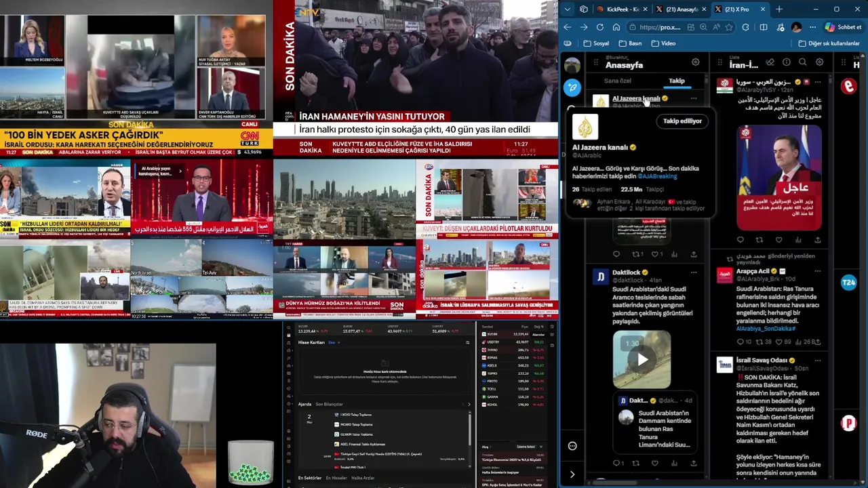Open browser settings and more menu
This screenshot has width=868, height=488.
tap(813, 27)
